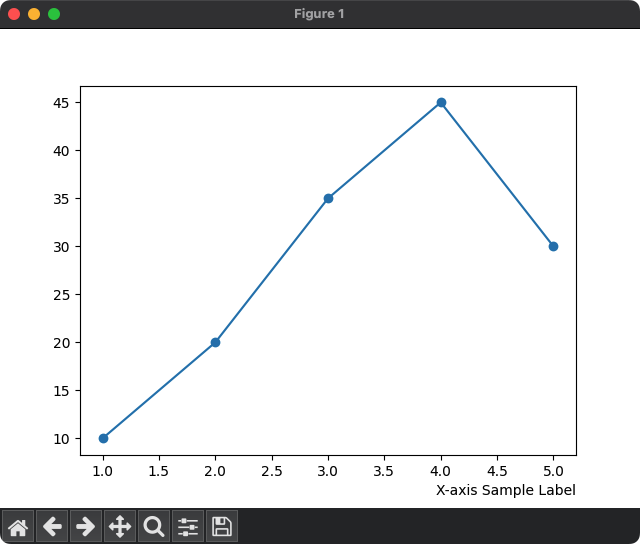Click the peak data point at x=4.0
The image size is (640, 544).
pyautogui.click(x=441, y=102)
